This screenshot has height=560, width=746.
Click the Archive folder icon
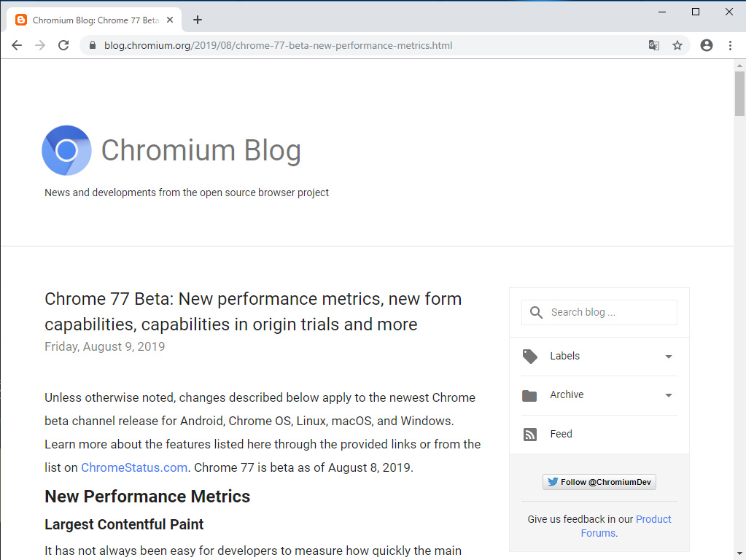point(529,394)
